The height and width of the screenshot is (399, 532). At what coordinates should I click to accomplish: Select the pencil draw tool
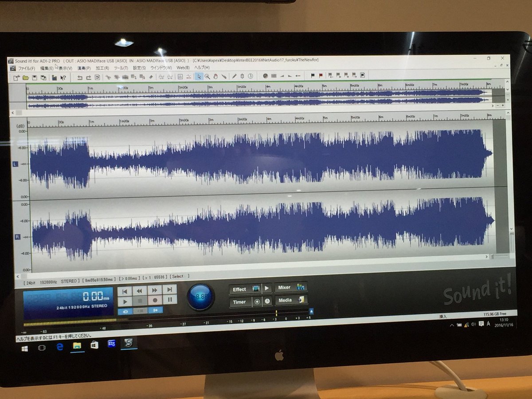[234, 76]
